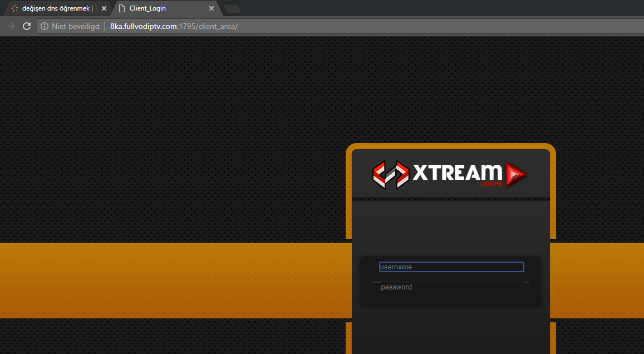Click the forward navigation arrow
Screen dimensions: 644x354
click(11, 26)
